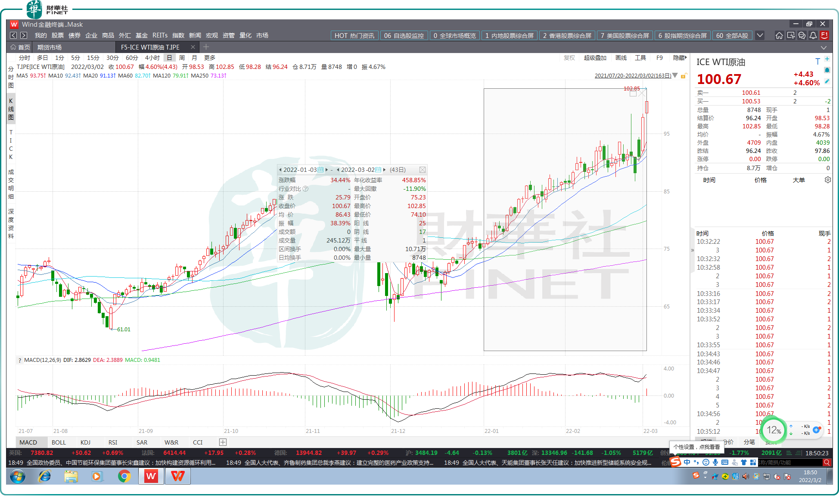This screenshot has width=839, height=504.
Task: Click the settings gear beside 大单 column
Action: (827, 180)
